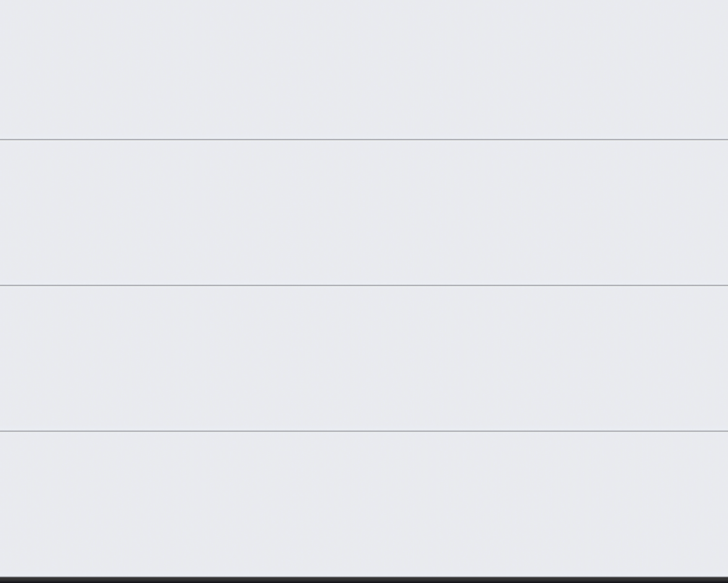Click the dark bar below the list
Image resolution: width=728 pixels, height=583 pixels.
point(364,580)
